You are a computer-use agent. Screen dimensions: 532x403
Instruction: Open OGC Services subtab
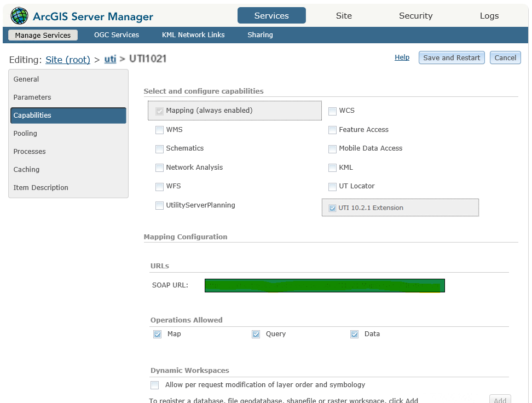coord(117,34)
